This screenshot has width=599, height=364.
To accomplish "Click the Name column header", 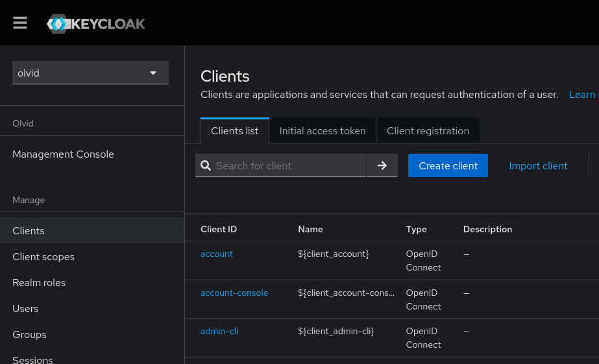I will [x=310, y=229].
